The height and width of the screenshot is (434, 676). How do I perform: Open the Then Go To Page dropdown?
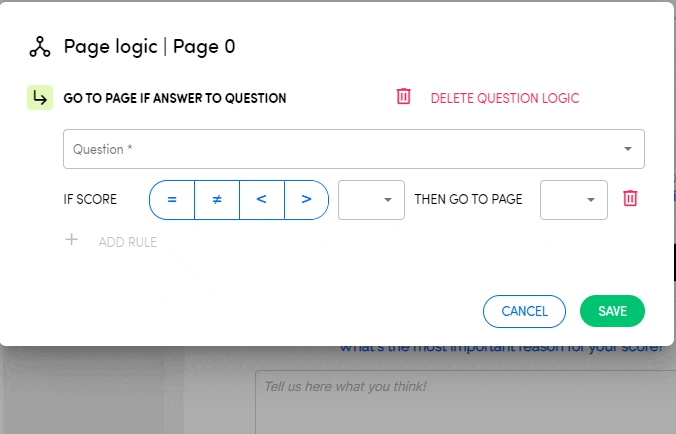point(574,199)
